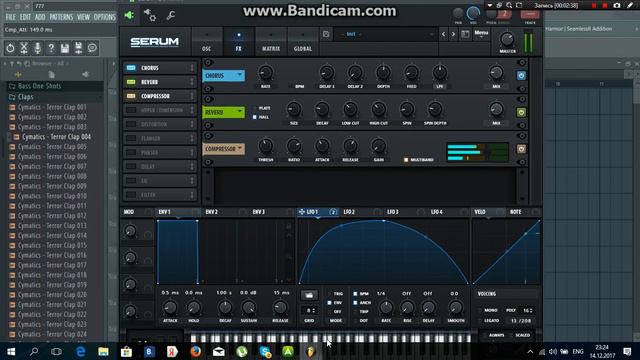The image size is (640, 360).
Task: Click the Serum Master volume knob
Action: (x=507, y=39)
